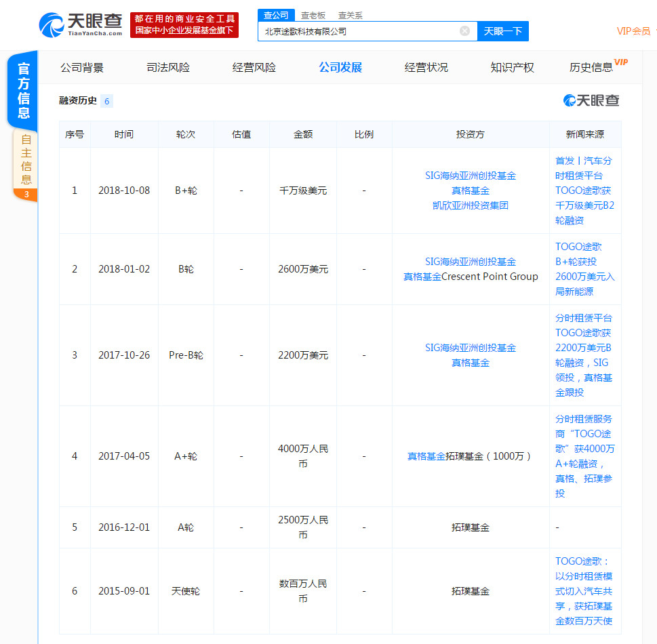Click 真格基金 link in A+轮 row

(x=426, y=456)
